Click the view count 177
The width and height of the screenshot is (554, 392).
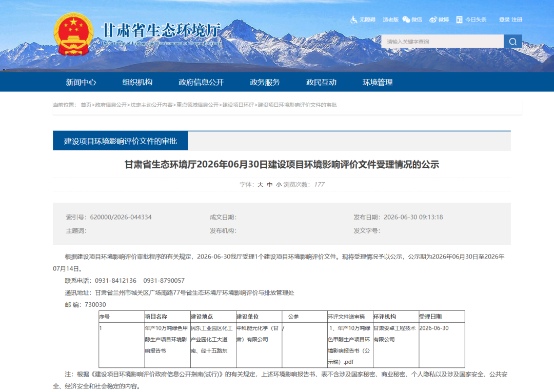319,185
